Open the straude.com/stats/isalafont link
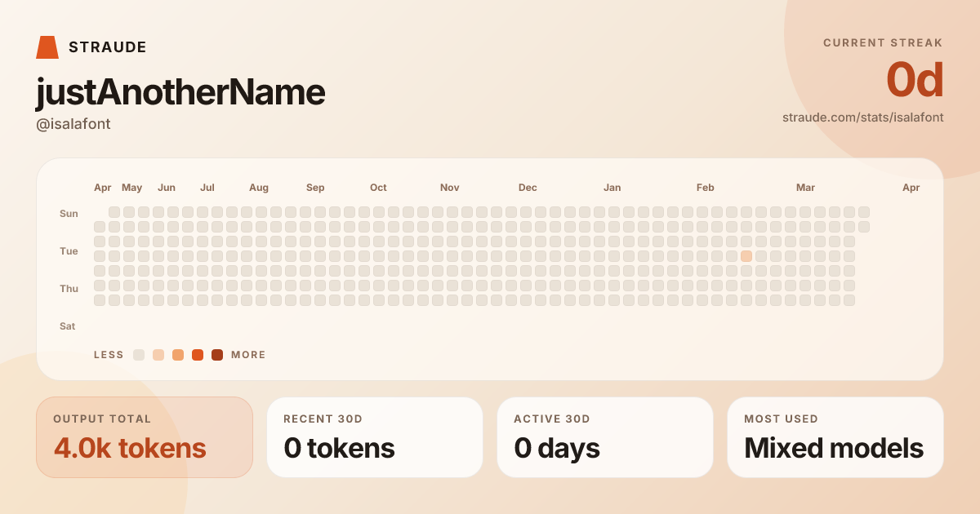980x514 pixels. point(862,117)
